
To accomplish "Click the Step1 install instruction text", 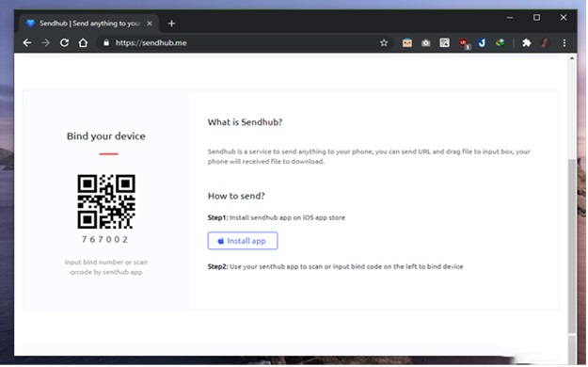I will [x=277, y=217].
